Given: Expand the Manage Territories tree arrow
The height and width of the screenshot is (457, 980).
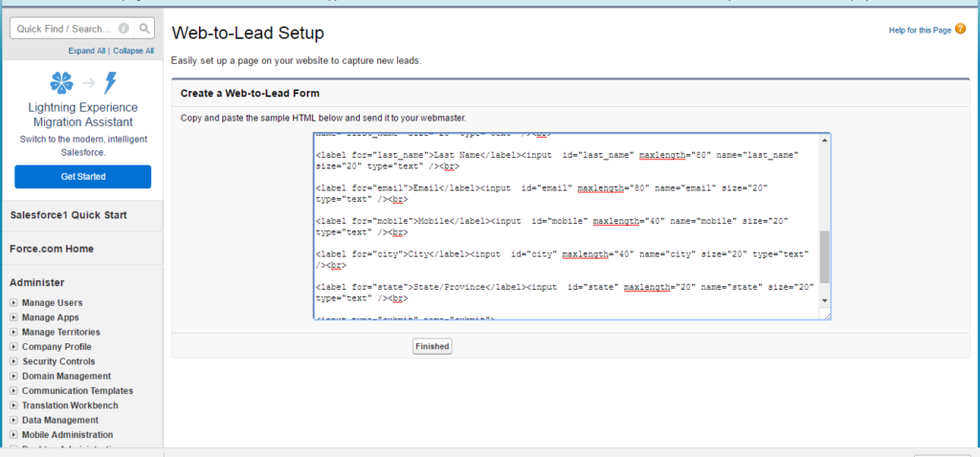Looking at the screenshot, I should click(x=13, y=332).
